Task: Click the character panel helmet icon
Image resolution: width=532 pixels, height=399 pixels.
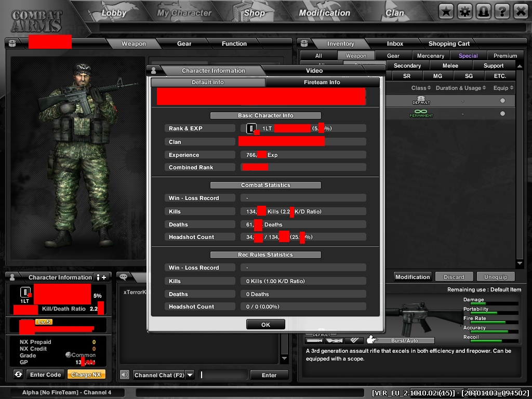Action: pyautogui.click(x=12, y=43)
